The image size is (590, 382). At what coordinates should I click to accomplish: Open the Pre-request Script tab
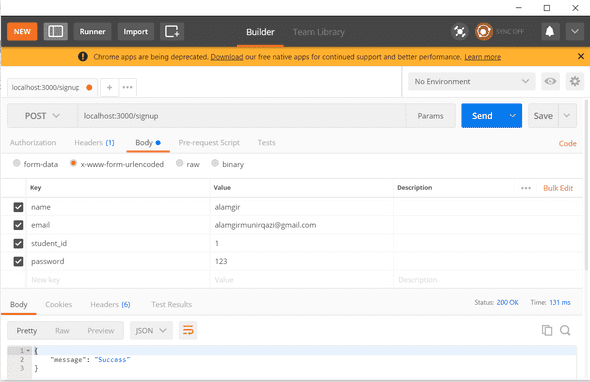click(209, 143)
